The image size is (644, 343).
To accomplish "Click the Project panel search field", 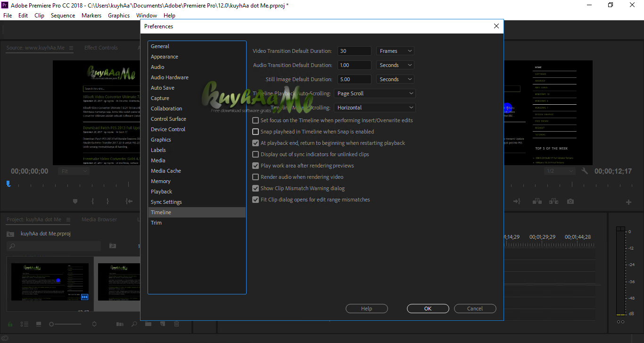I will [x=54, y=246].
